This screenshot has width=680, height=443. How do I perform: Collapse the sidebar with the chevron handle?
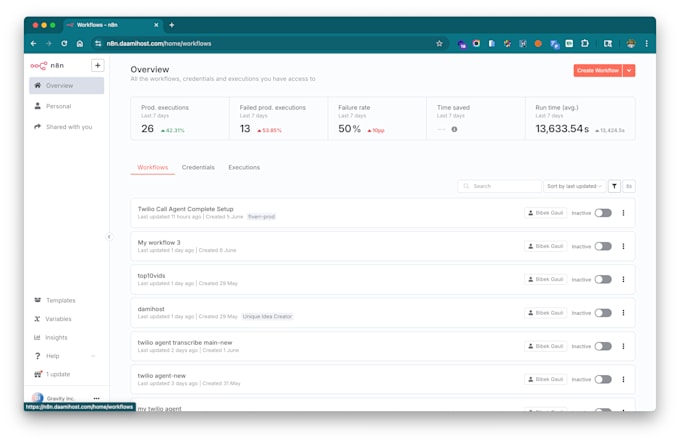pyautogui.click(x=109, y=237)
